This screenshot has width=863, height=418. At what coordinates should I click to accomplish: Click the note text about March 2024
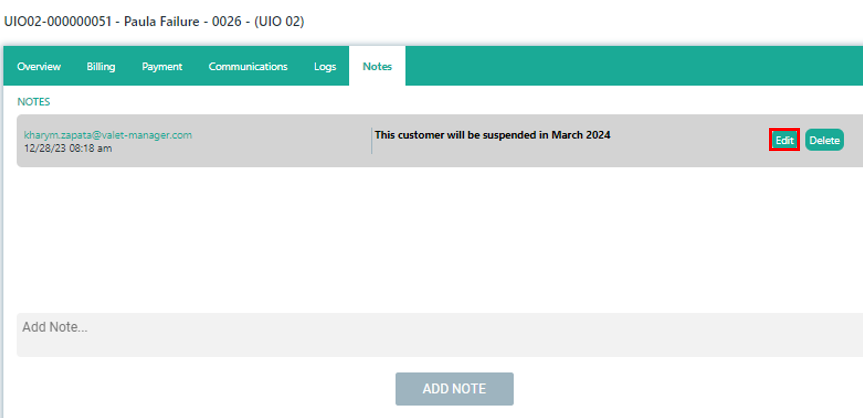coord(492,134)
